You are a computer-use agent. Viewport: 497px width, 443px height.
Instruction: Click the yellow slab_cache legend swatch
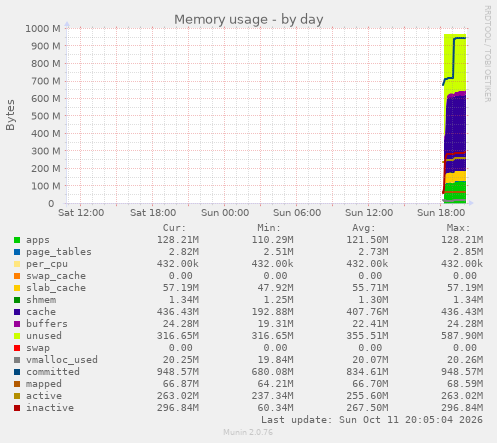(17, 288)
